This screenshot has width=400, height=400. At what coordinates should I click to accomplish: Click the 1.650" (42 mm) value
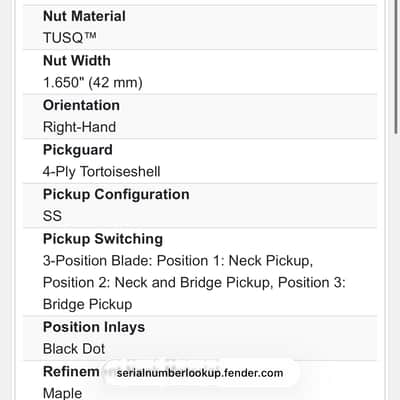93,82
